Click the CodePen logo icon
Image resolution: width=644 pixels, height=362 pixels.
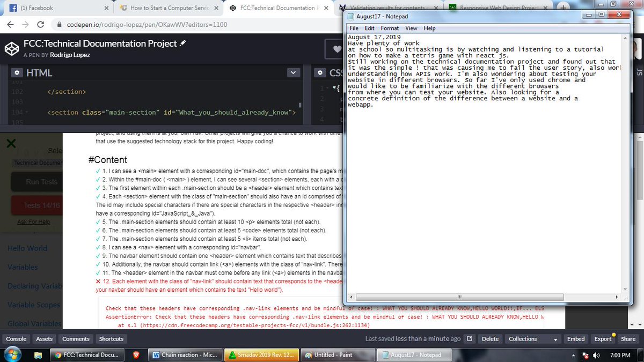point(11,48)
